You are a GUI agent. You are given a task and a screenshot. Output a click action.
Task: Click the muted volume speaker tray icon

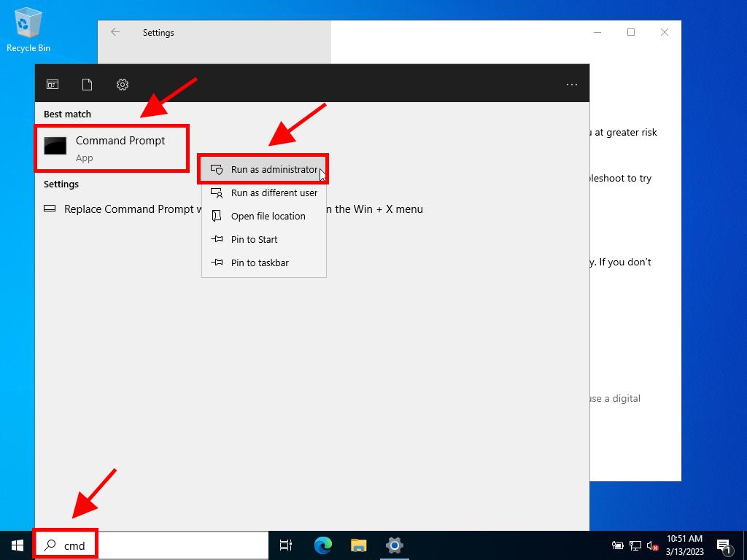click(653, 545)
